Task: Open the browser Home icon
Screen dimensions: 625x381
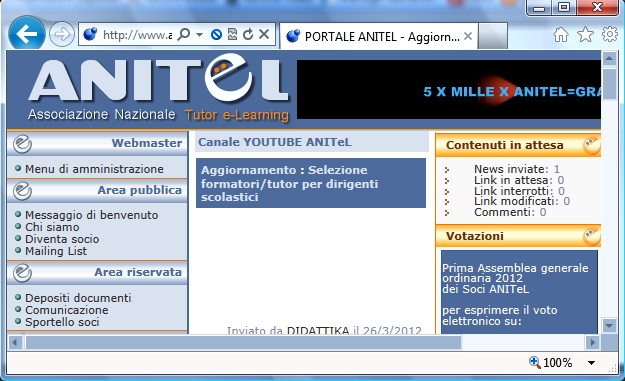Action: pyautogui.click(x=561, y=35)
